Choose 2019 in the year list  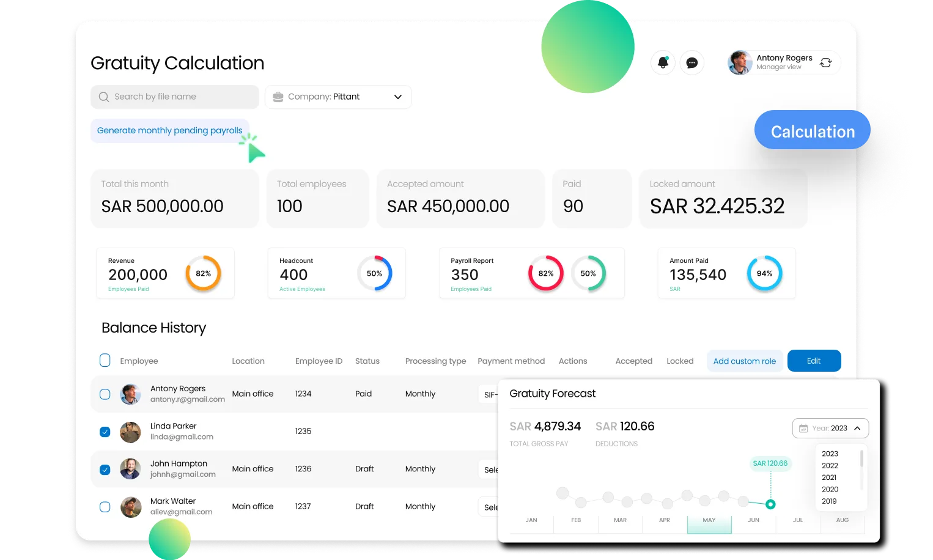pyautogui.click(x=829, y=501)
